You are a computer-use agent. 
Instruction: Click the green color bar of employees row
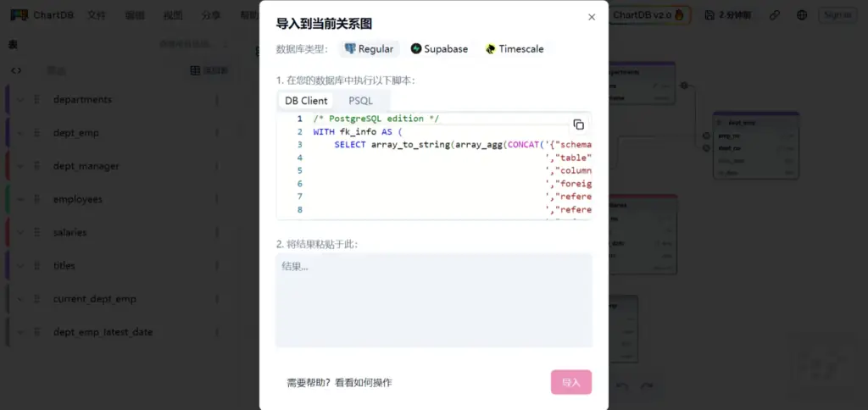click(x=7, y=199)
